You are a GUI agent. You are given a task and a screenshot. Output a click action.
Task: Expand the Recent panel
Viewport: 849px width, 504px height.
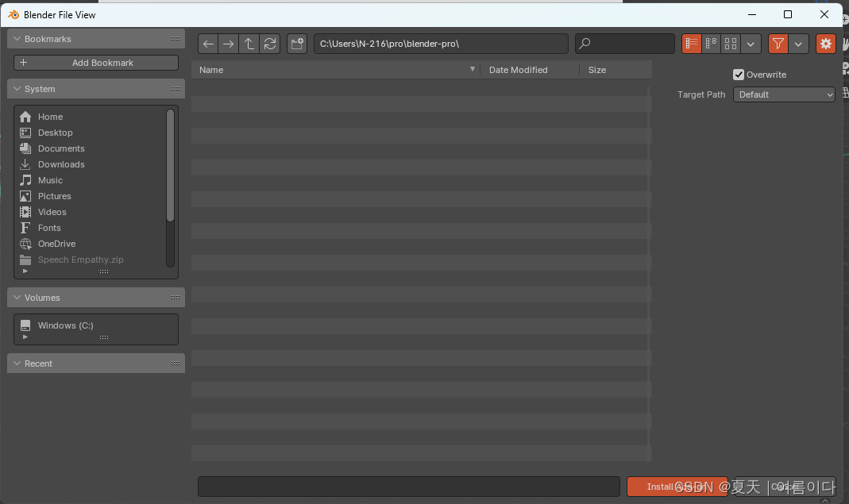(x=17, y=364)
